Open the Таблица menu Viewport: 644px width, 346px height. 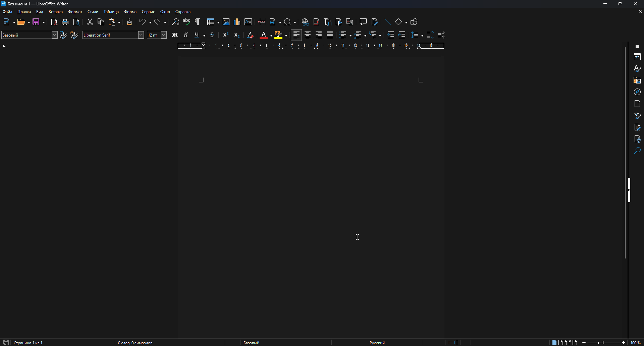111,12
